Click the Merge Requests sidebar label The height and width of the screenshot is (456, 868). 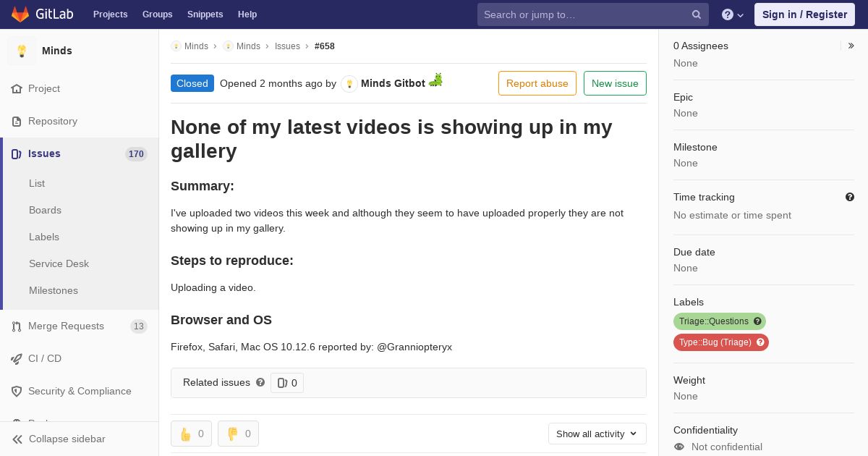[x=66, y=326]
